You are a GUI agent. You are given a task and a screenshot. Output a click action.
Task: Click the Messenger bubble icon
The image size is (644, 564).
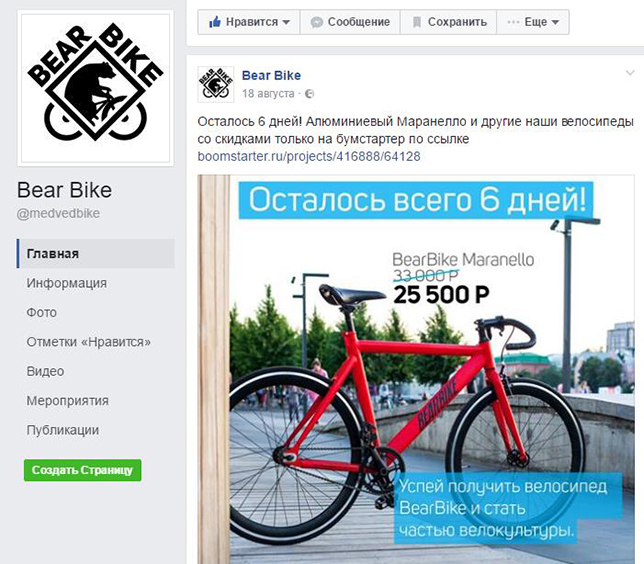(317, 22)
